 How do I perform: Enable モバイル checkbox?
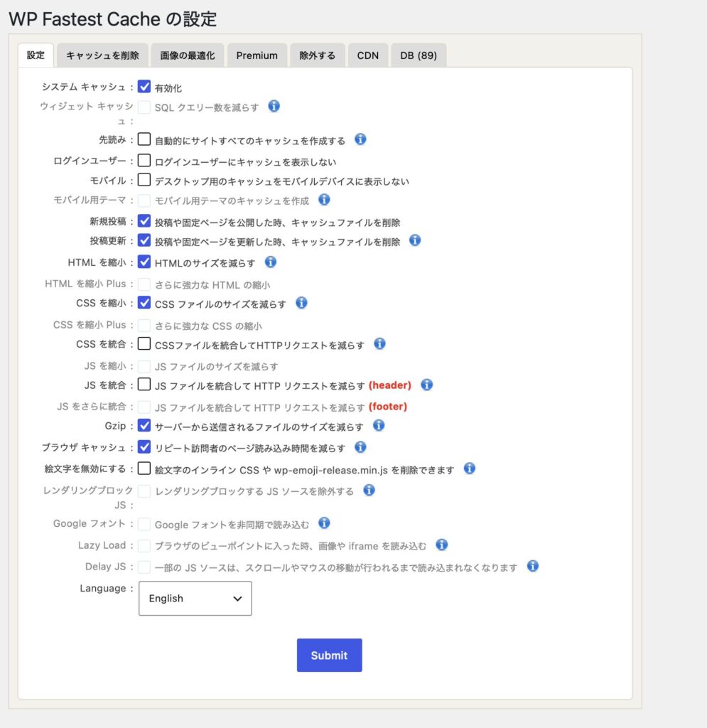click(x=144, y=180)
